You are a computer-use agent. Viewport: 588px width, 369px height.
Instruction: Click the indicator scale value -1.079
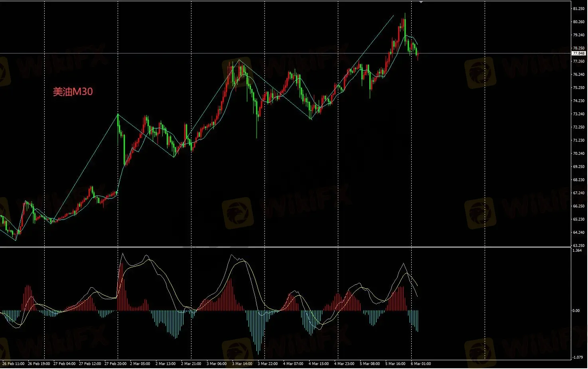[x=578, y=357]
